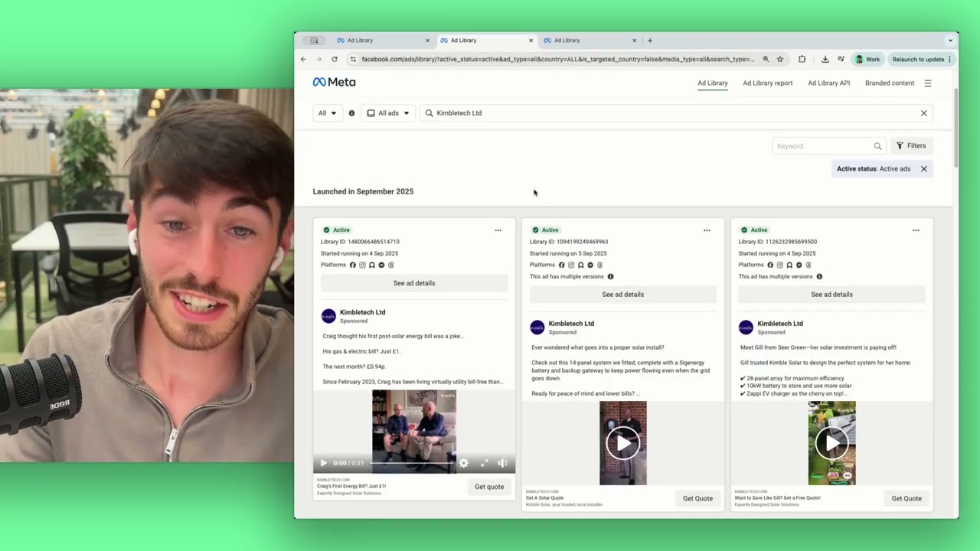
Task: Open the three-dot menu on Gill's ad card
Action: tap(916, 230)
